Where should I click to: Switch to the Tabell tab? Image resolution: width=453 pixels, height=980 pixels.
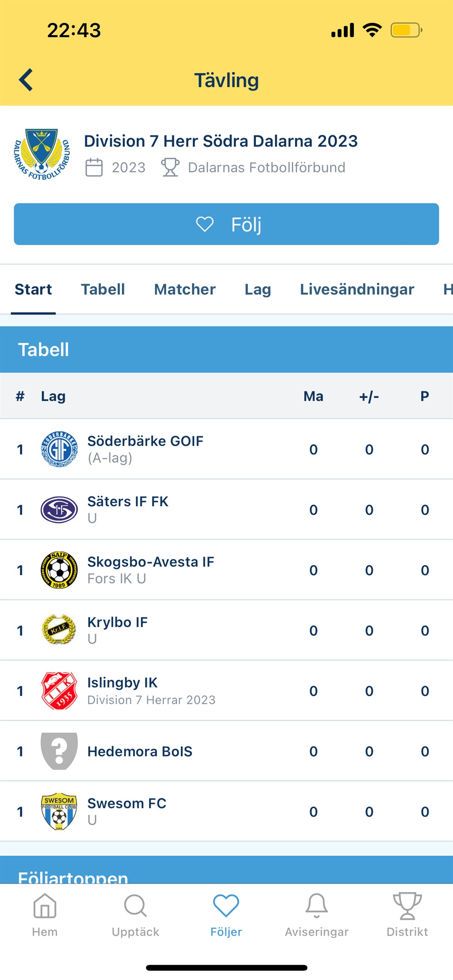(103, 289)
